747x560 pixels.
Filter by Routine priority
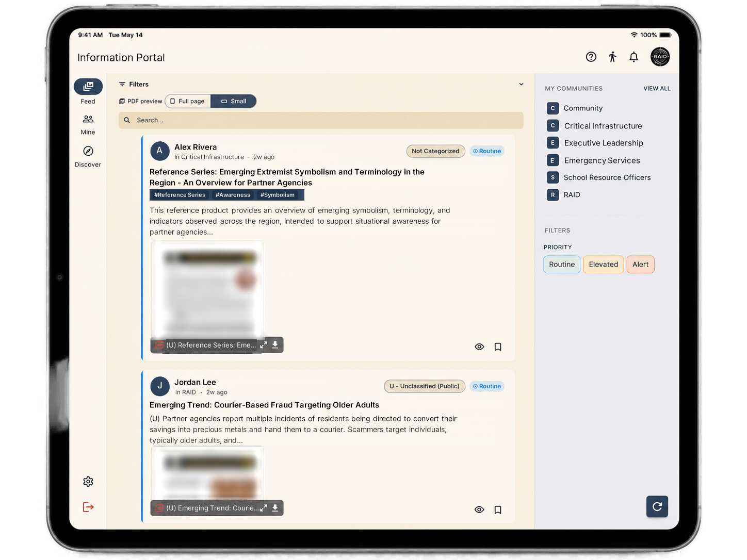point(562,265)
